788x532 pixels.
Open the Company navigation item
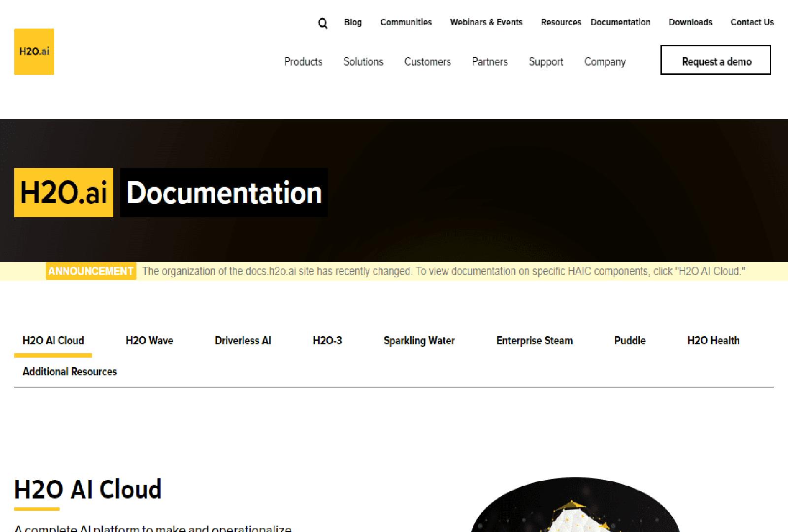[605, 62]
